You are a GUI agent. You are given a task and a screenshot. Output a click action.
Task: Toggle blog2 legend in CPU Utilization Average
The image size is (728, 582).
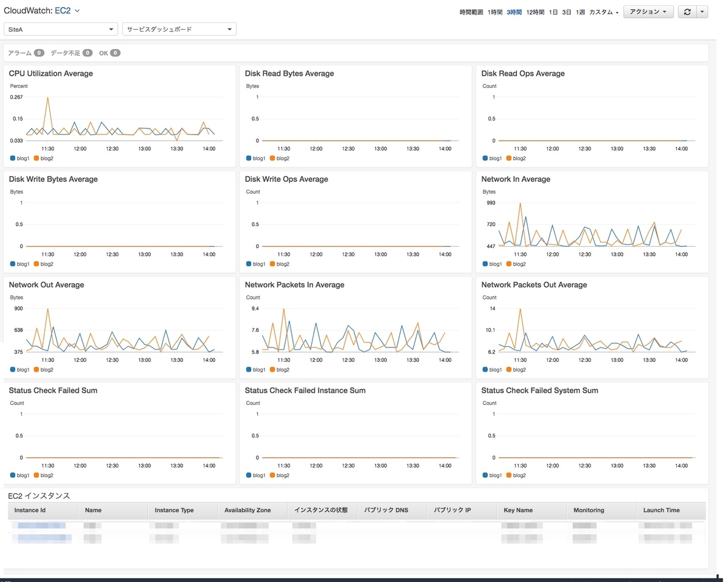[x=44, y=158]
